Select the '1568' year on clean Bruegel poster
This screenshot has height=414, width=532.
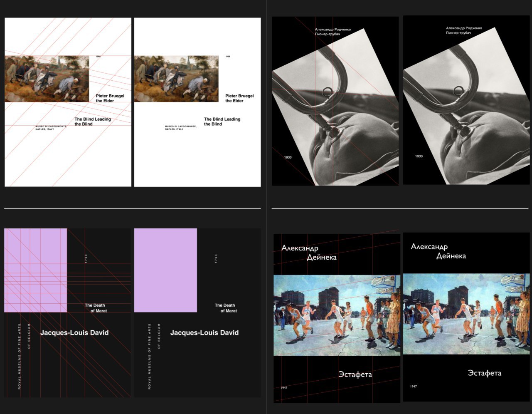[x=228, y=57]
